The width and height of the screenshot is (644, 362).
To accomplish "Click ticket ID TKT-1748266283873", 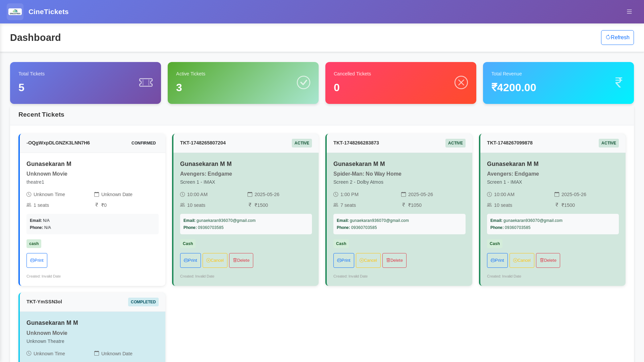I will click(356, 143).
